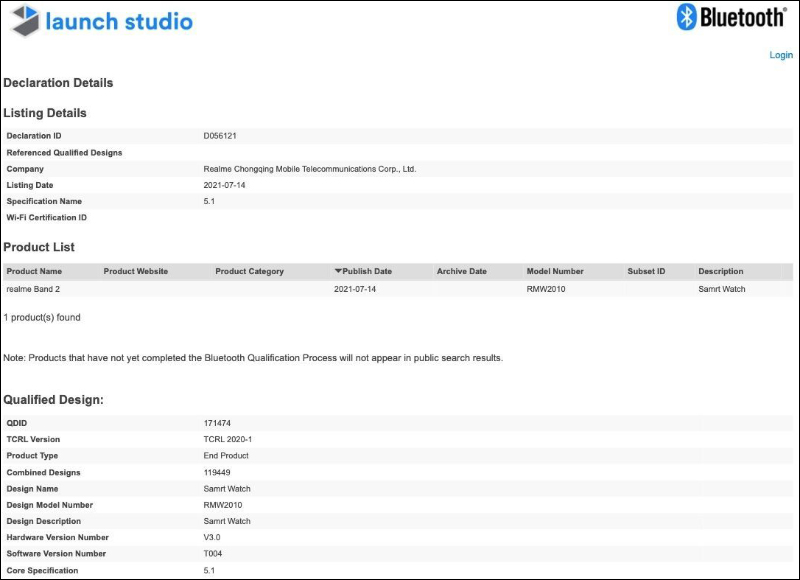
Task: Click the launch studio cube logo icon
Action: pyautogui.click(x=25, y=21)
